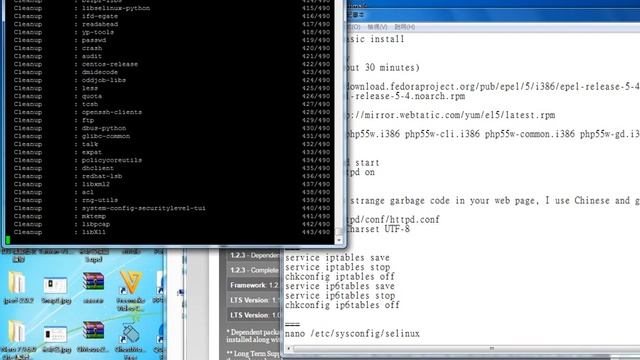Click the mirror.webtatic.com URL line in Notepad

tap(451, 115)
